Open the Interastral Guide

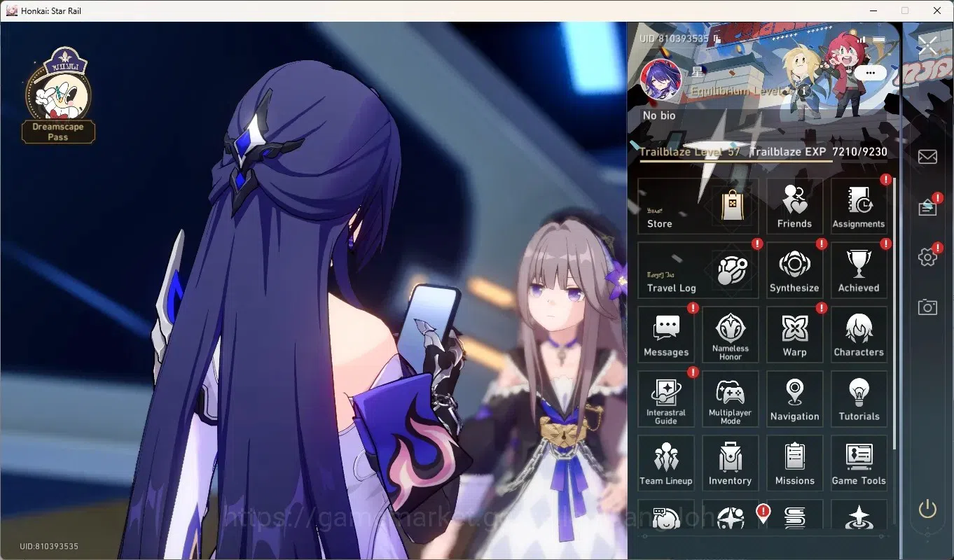point(666,399)
